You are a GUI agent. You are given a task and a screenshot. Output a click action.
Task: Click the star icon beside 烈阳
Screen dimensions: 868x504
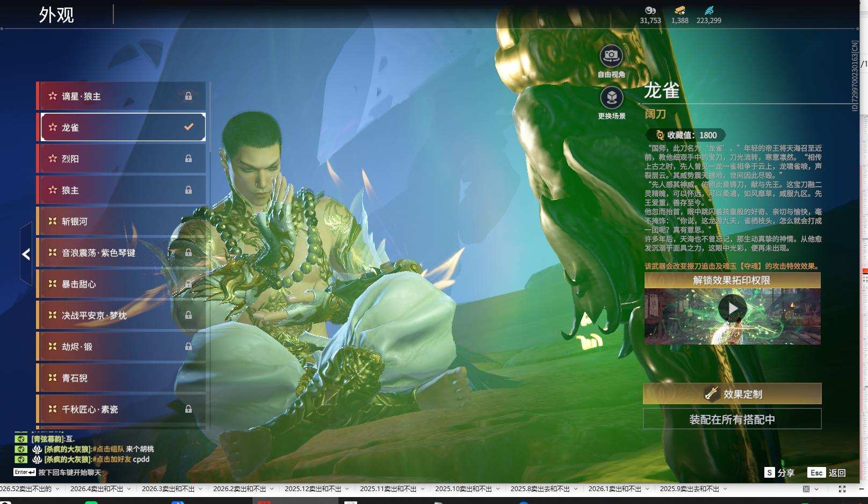tap(53, 158)
